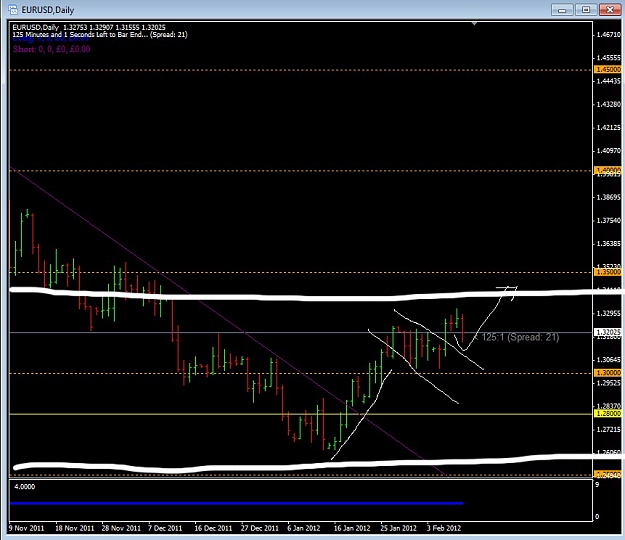
Task: Click the 27 Dec 2011 date label
Action: coord(259,528)
